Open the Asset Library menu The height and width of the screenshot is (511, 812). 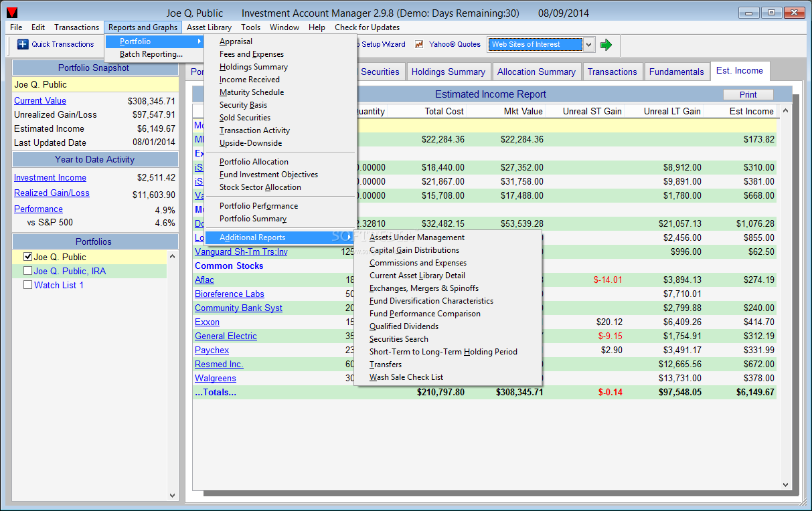coord(209,27)
